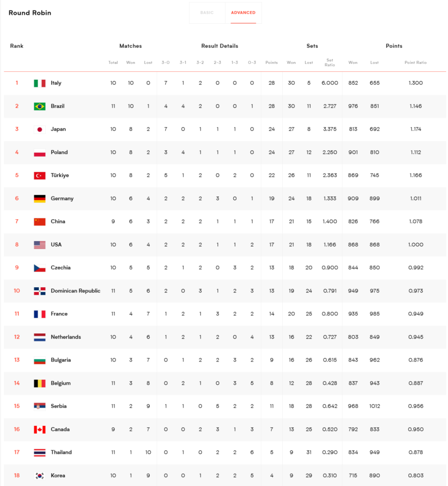Select the France row team name

tap(59, 314)
